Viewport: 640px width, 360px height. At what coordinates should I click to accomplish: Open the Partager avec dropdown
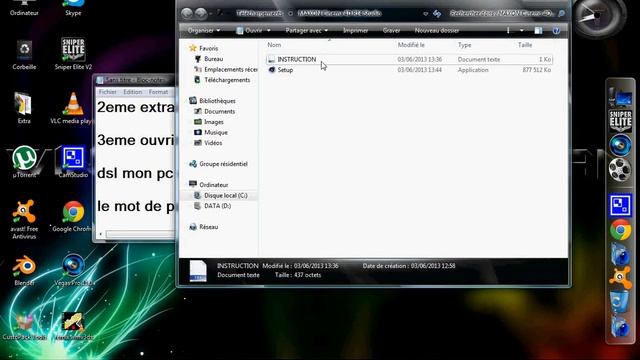pyautogui.click(x=306, y=31)
